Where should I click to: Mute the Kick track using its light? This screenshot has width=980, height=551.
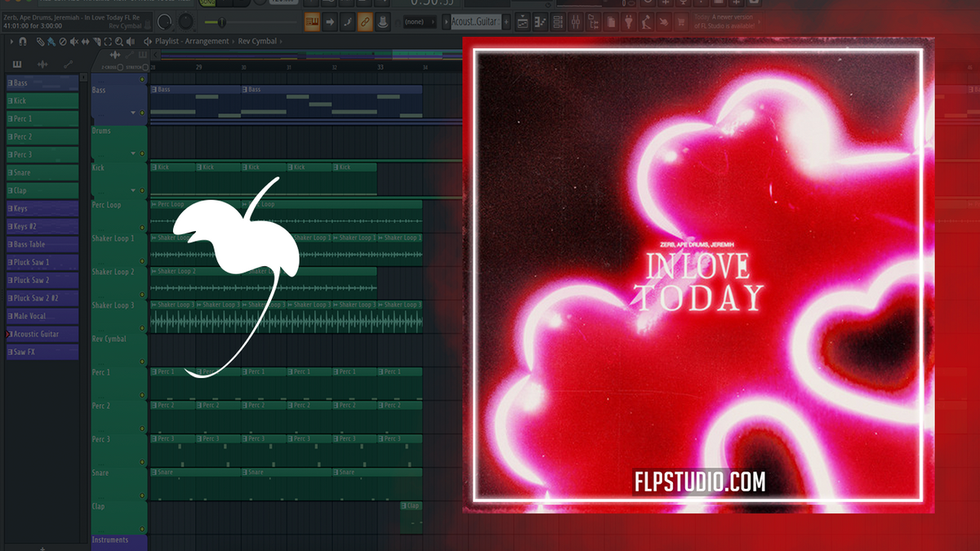[x=142, y=190]
